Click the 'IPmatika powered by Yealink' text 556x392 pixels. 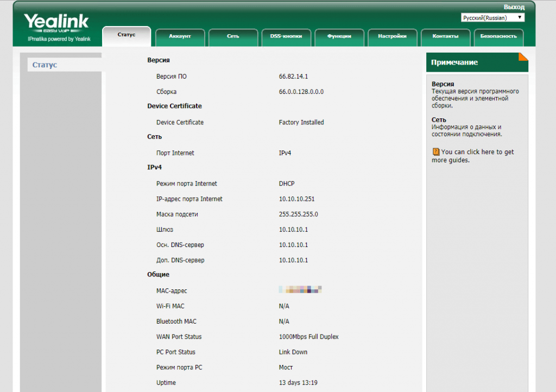tap(59, 39)
